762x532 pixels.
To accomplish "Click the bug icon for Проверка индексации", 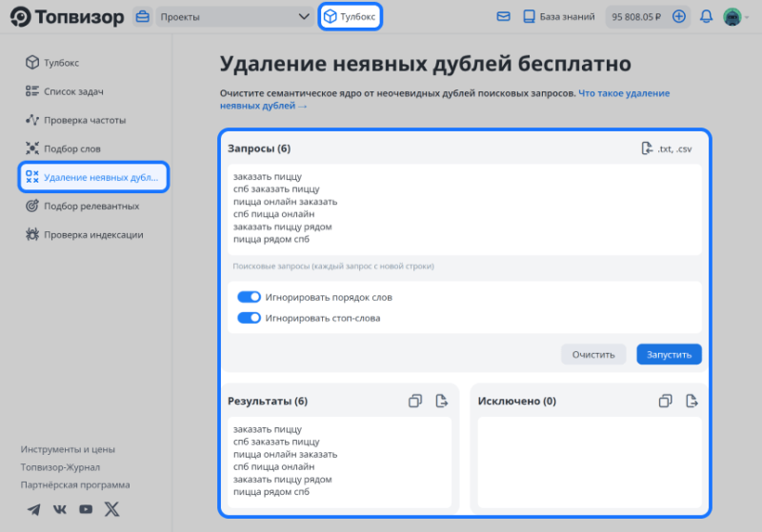I will pos(32,234).
